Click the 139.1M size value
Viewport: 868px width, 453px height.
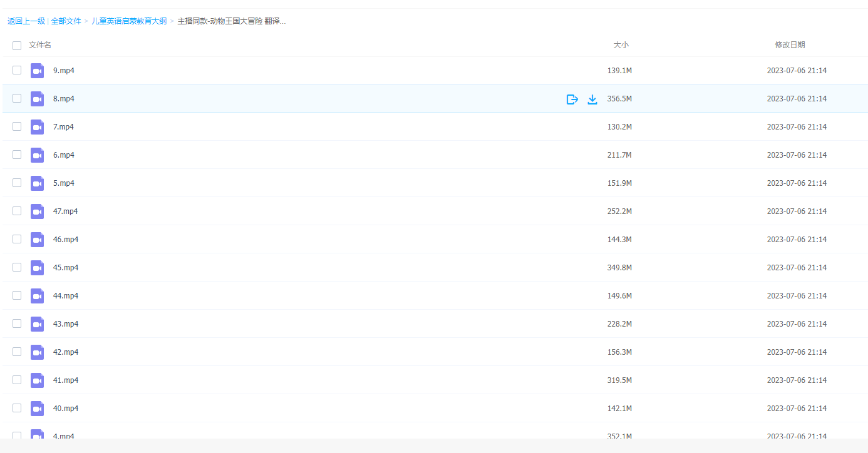619,71
